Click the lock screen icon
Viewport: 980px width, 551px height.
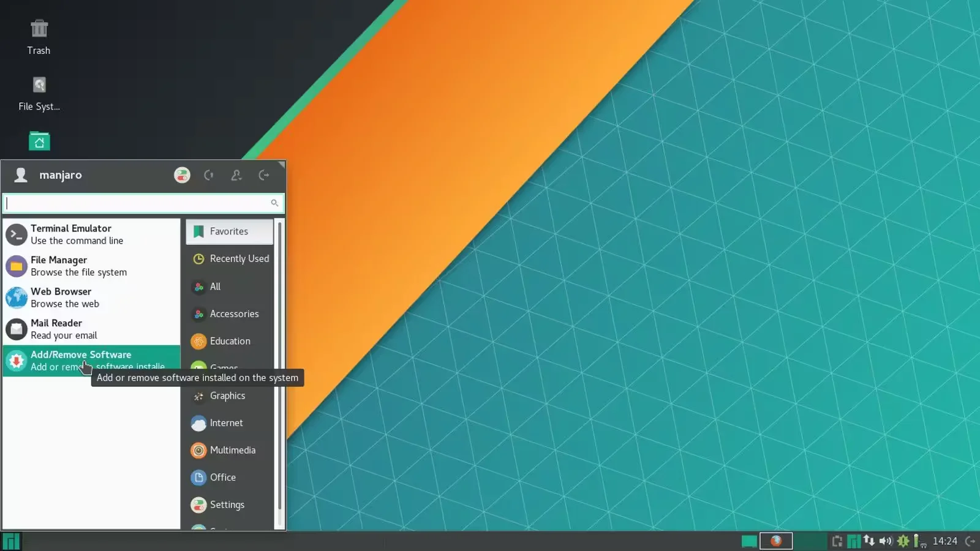pos(209,175)
